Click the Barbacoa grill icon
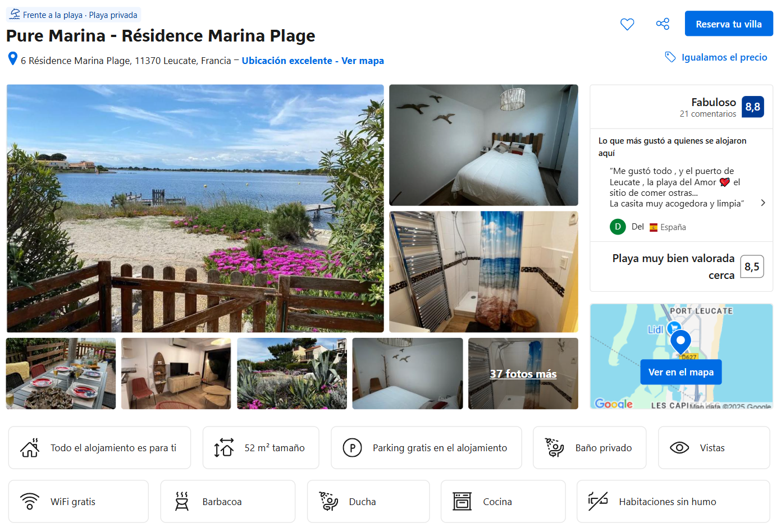 pos(181,501)
